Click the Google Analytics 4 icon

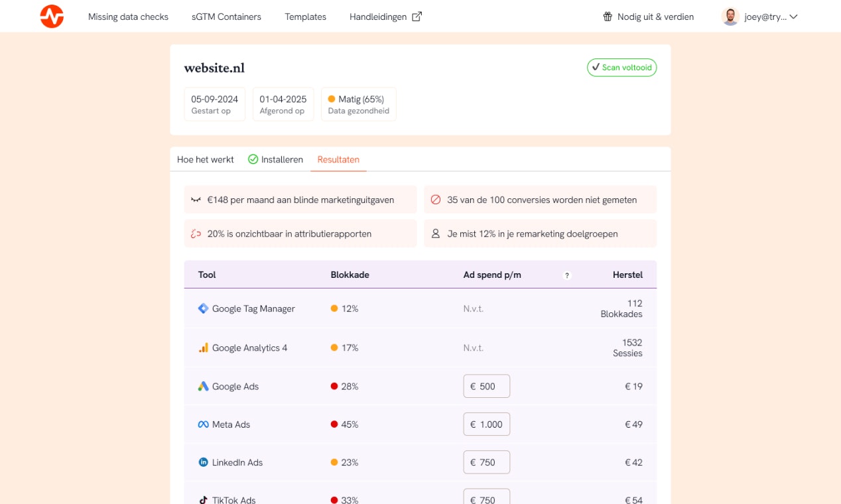click(x=204, y=347)
